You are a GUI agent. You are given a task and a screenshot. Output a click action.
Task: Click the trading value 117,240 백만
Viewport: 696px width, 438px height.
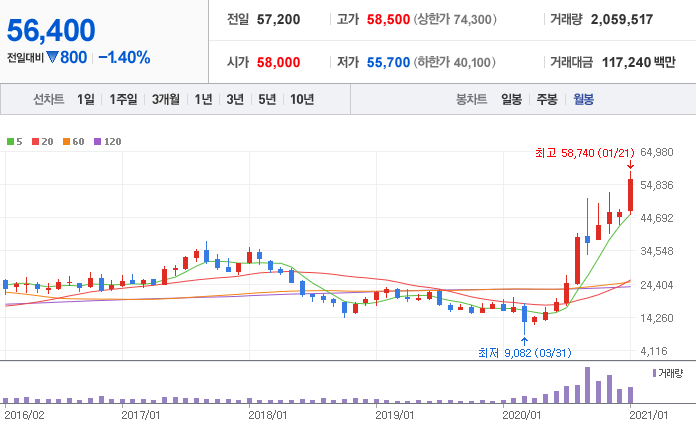(x=638, y=62)
